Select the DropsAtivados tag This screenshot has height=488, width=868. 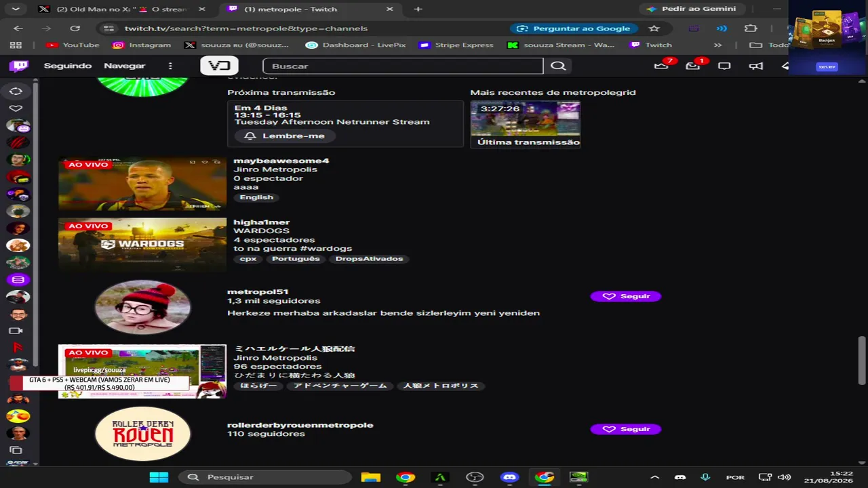[369, 259]
